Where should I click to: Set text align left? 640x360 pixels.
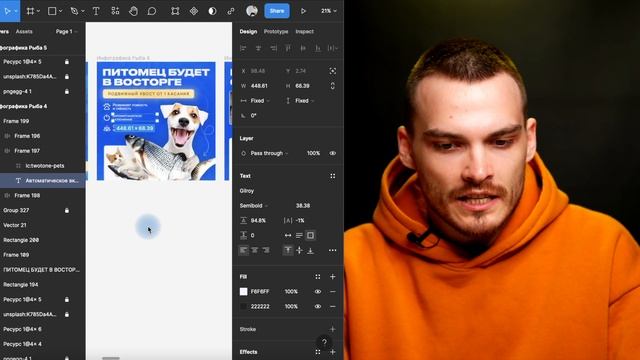coord(243,250)
